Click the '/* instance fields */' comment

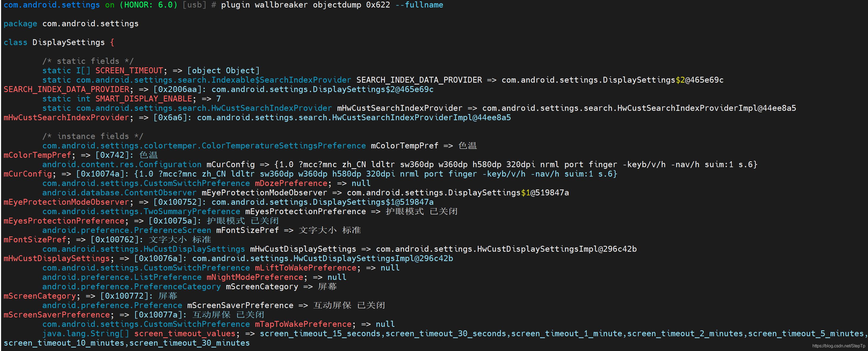coord(93,136)
